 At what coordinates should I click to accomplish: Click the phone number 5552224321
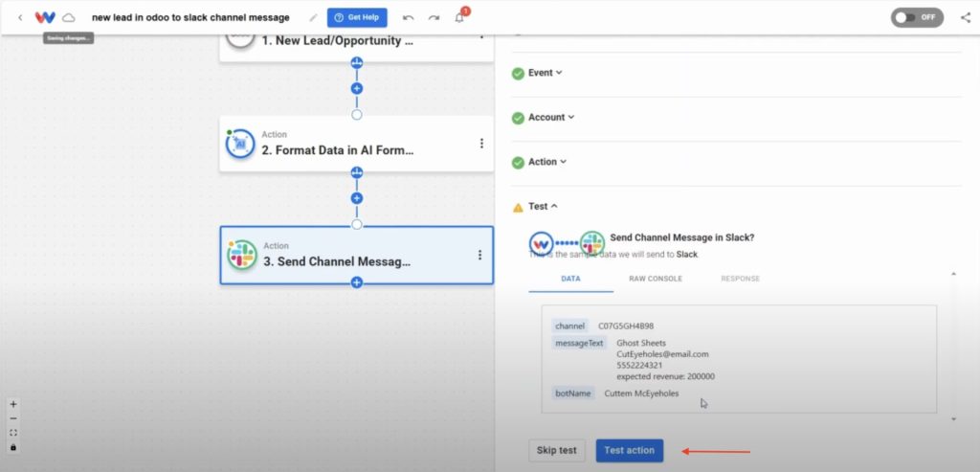pos(639,365)
